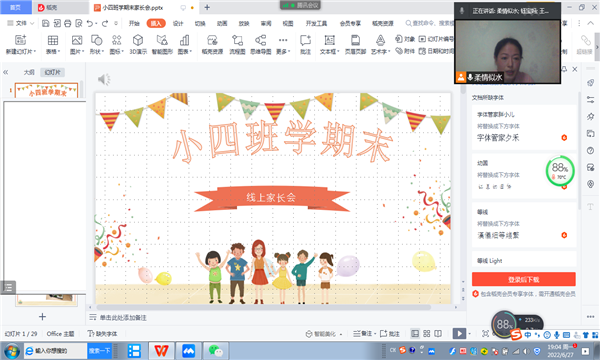The height and width of the screenshot is (360, 600).
Task: Open the 审阅 review tab
Action: coord(266,23)
